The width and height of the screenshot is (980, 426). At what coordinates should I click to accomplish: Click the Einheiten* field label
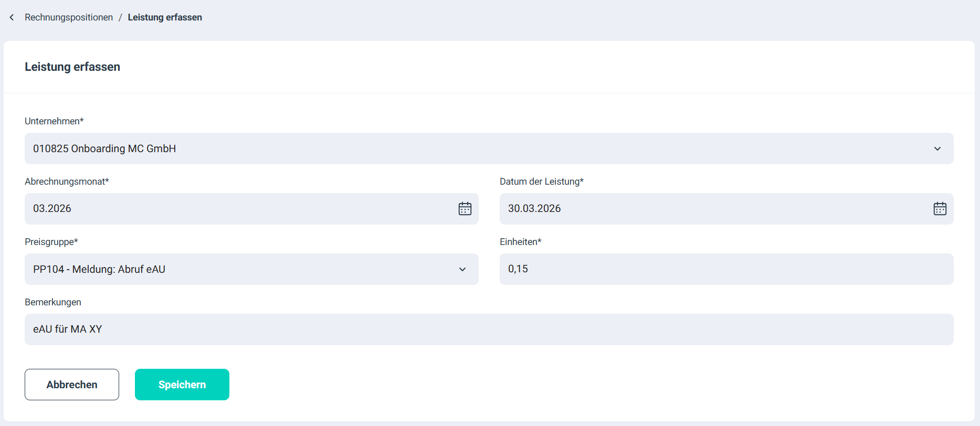click(x=520, y=242)
